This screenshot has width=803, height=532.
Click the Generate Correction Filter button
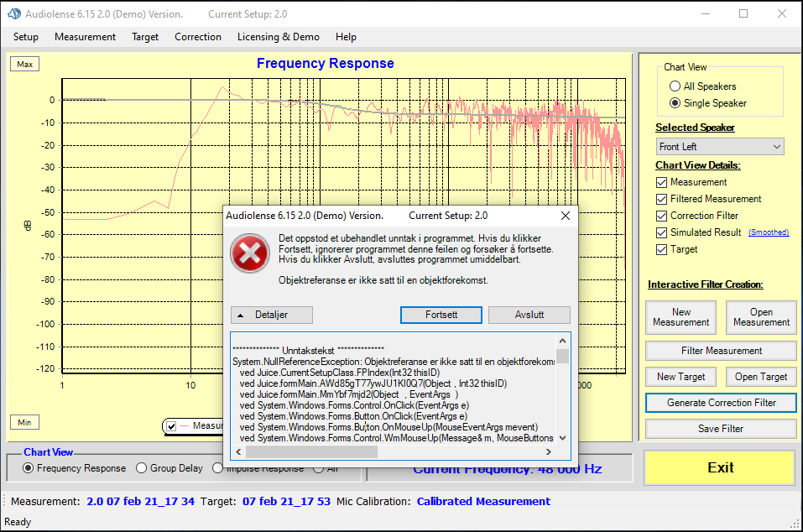click(721, 403)
